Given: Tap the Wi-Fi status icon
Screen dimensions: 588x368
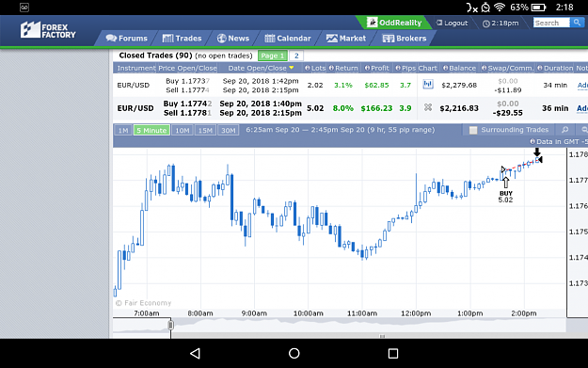Looking at the screenshot, I should [500, 8].
